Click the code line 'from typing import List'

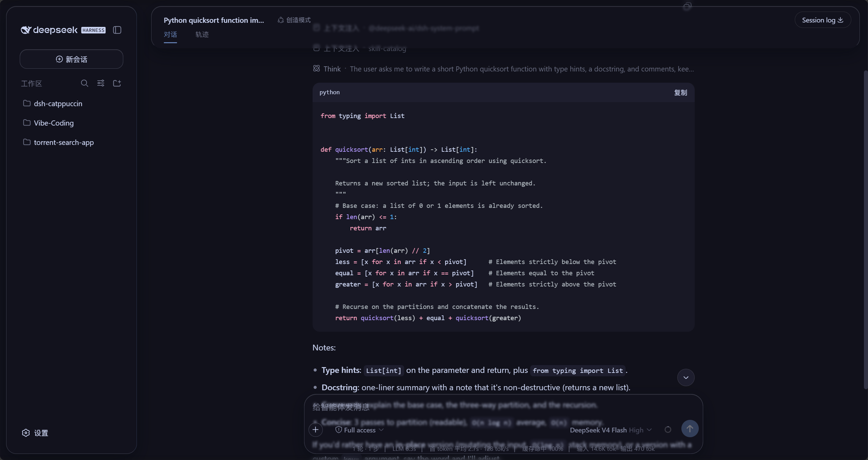pyautogui.click(x=362, y=116)
